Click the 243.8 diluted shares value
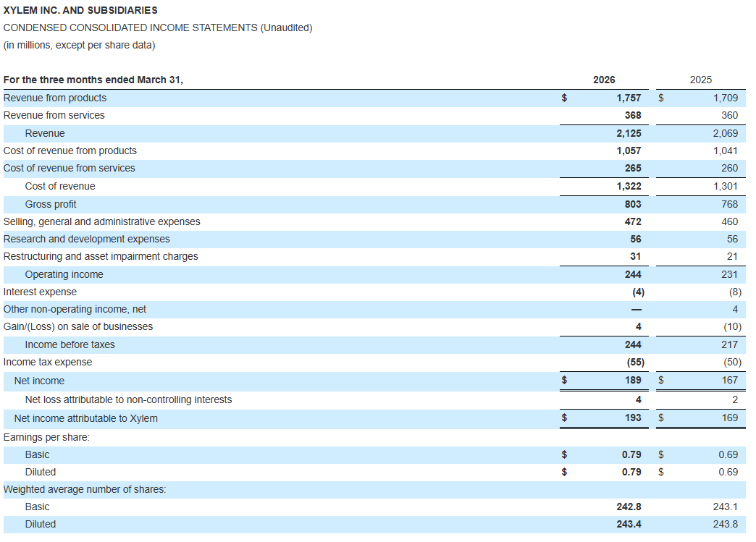Viewport: 756px width, 542px height. (x=726, y=524)
